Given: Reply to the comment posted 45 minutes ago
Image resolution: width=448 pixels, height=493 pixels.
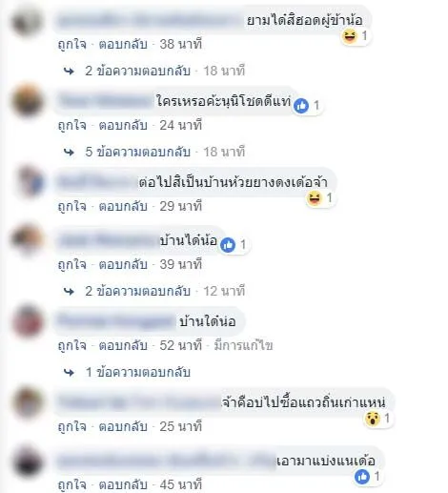Looking at the screenshot, I should coord(123,484).
